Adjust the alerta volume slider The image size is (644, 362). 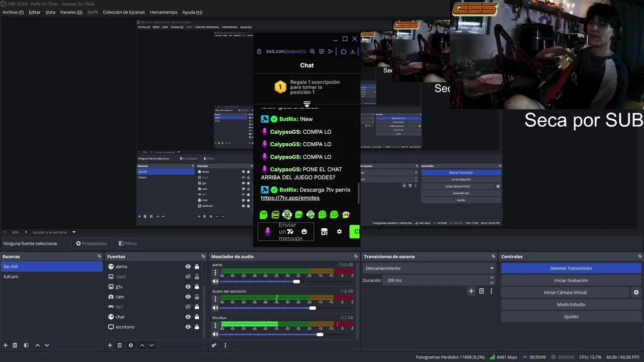click(296, 282)
